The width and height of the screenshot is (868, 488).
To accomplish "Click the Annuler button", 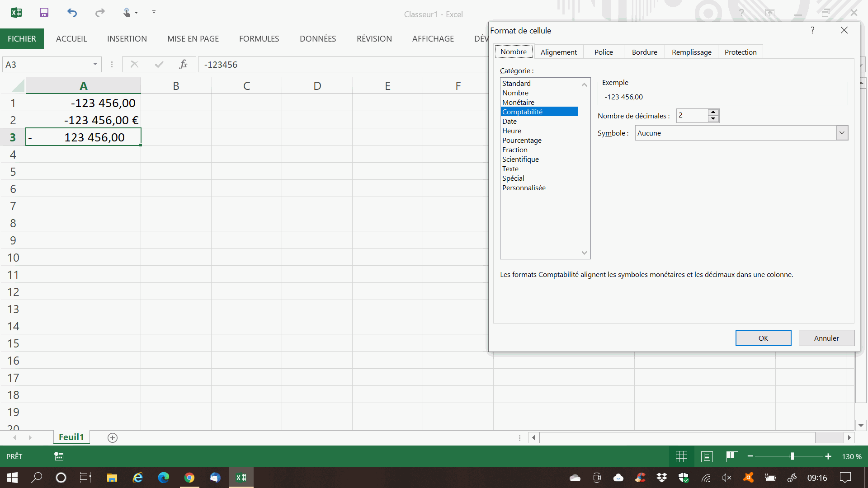I will pyautogui.click(x=826, y=338).
